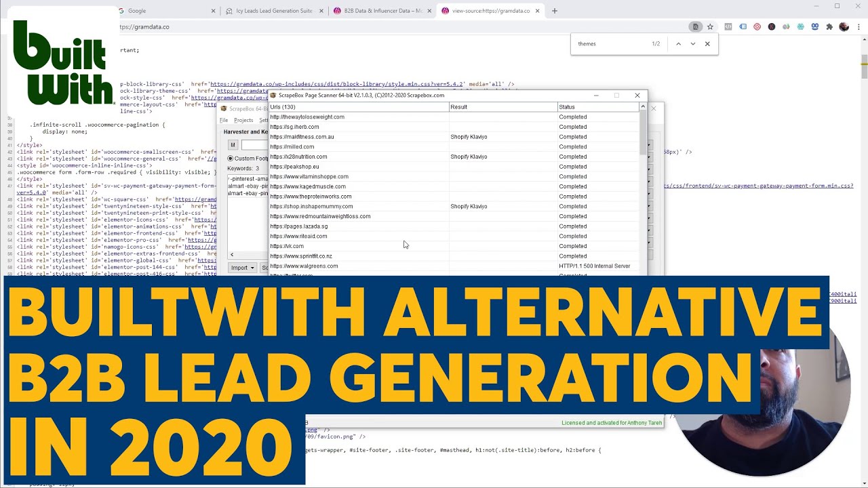
Task: Open the Chrome three-dot menu
Action: (857, 27)
